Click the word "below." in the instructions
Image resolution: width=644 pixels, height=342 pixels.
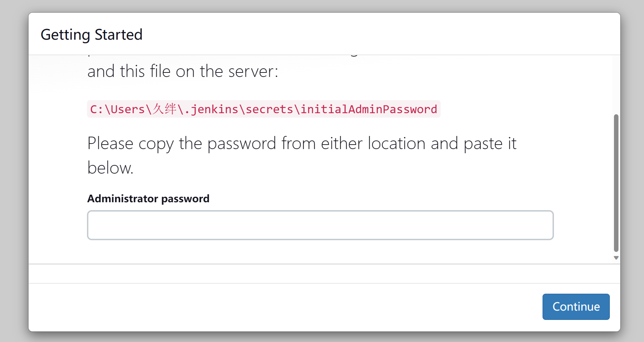tap(110, 168)
